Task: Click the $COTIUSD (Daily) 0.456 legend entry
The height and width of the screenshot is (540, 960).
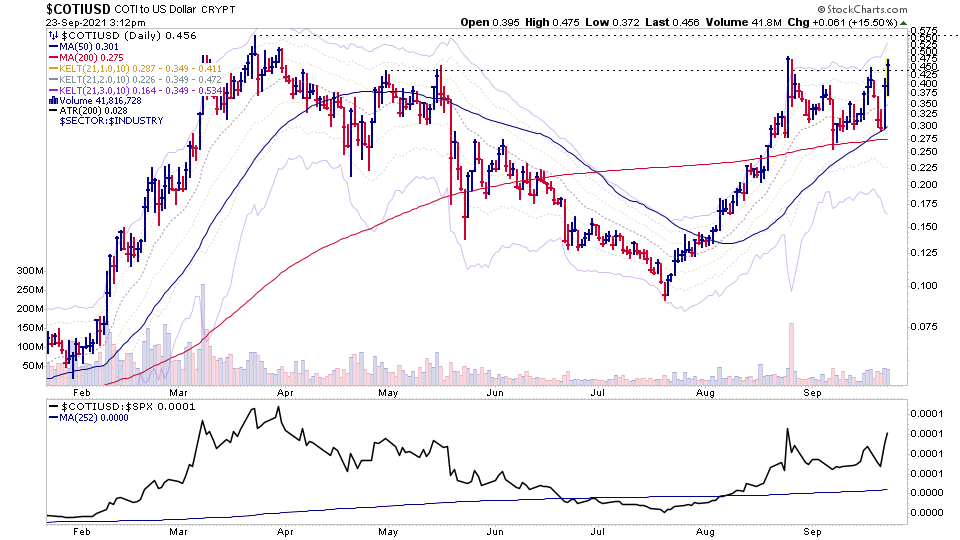Action: [x=129, y=36]
